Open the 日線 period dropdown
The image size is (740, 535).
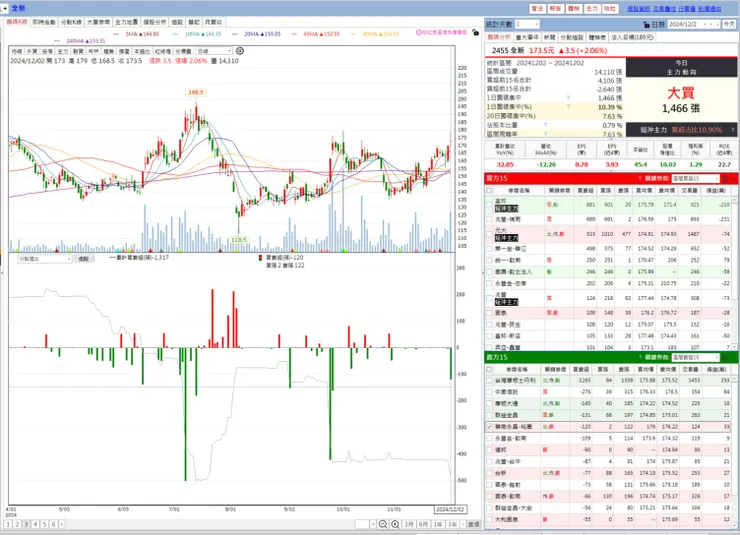(x=214, y=51)
